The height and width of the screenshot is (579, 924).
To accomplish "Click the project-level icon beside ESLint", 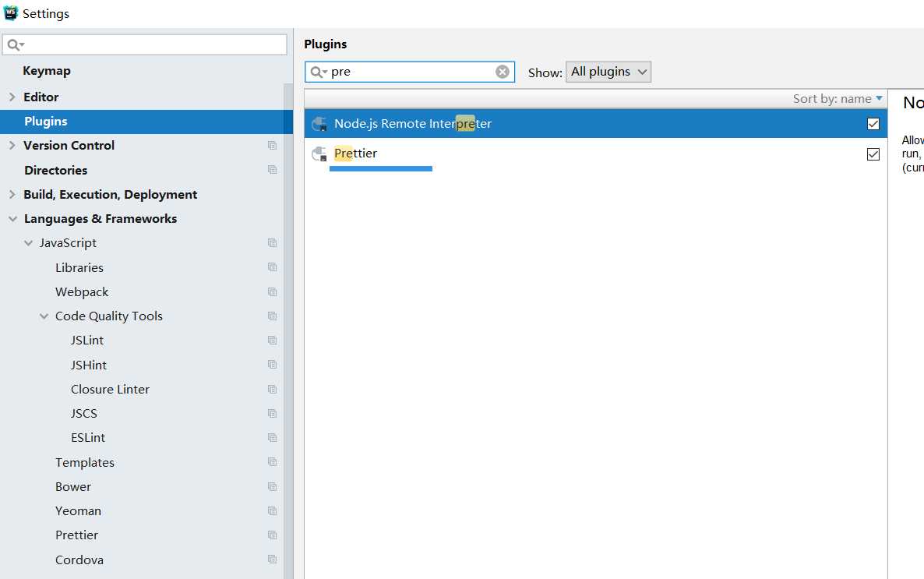I will click(x=272, y=438).
